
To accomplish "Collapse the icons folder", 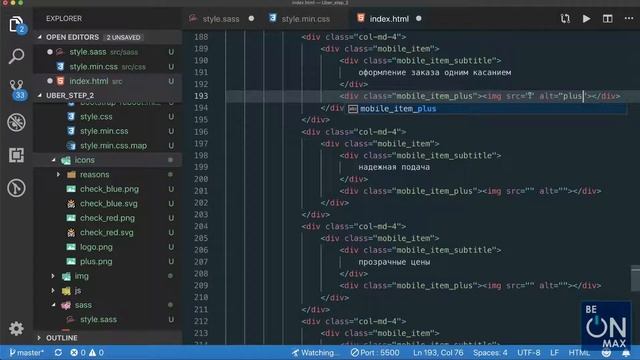I will (x=84, y=160).
